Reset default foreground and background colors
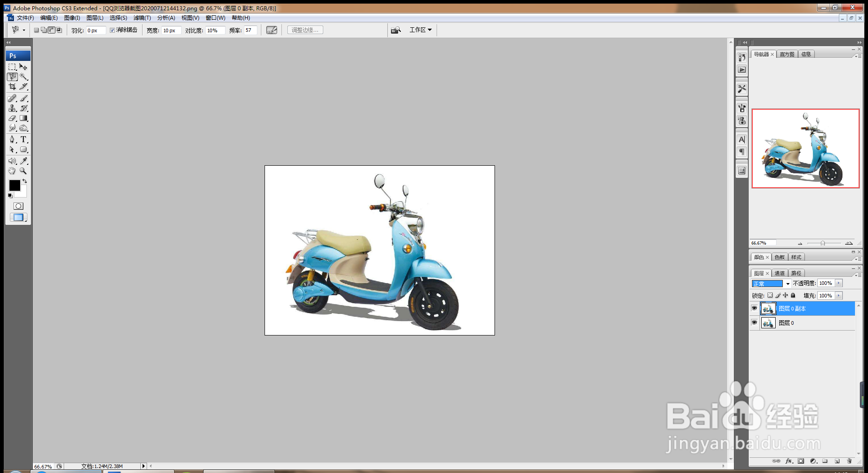Viewport: 868px width, 473px height. point(10,196)
